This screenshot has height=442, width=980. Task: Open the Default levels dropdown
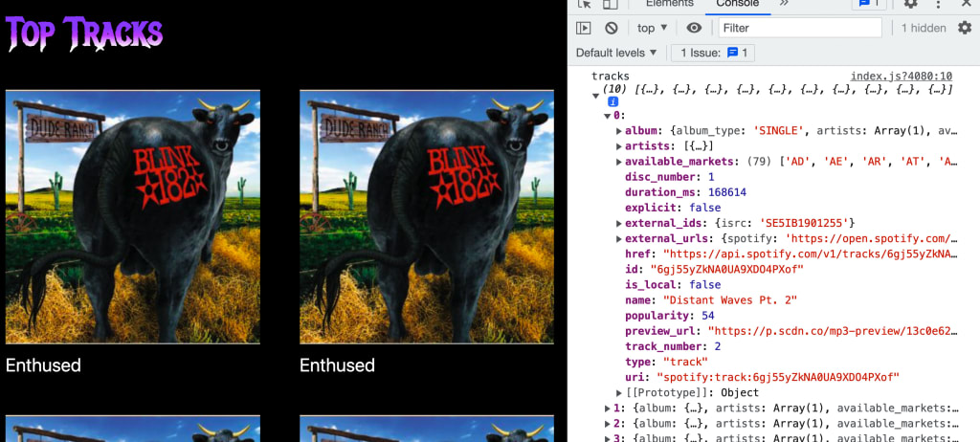click(x=616, y=54)
